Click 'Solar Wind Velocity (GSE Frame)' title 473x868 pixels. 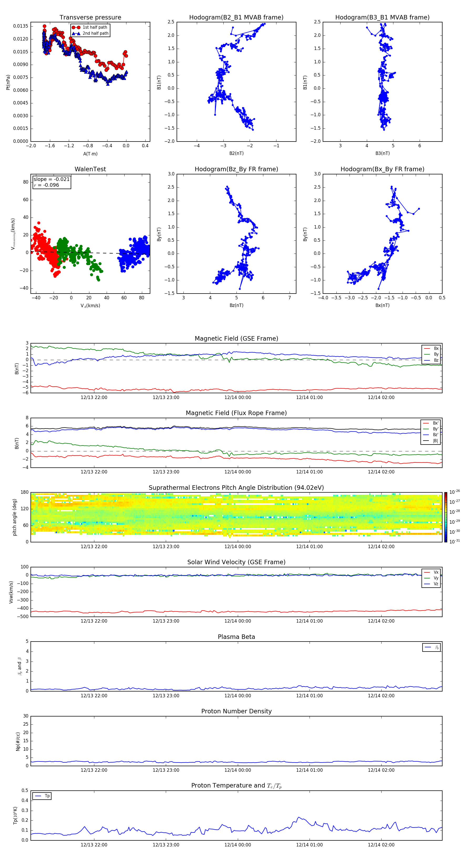(x=236, y=562)
